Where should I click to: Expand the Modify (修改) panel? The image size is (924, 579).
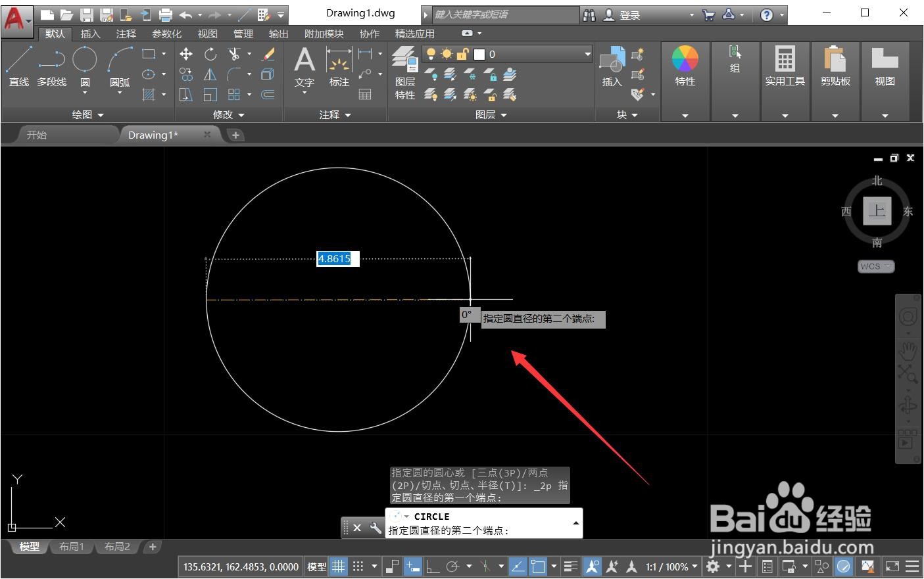pos(229,114)
